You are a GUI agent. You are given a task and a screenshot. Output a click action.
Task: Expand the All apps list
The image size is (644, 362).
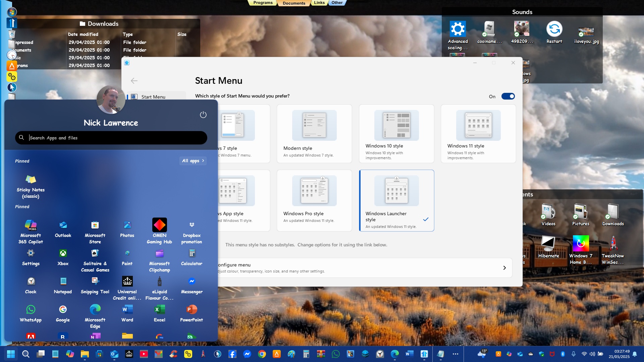(x=193, y=161)
